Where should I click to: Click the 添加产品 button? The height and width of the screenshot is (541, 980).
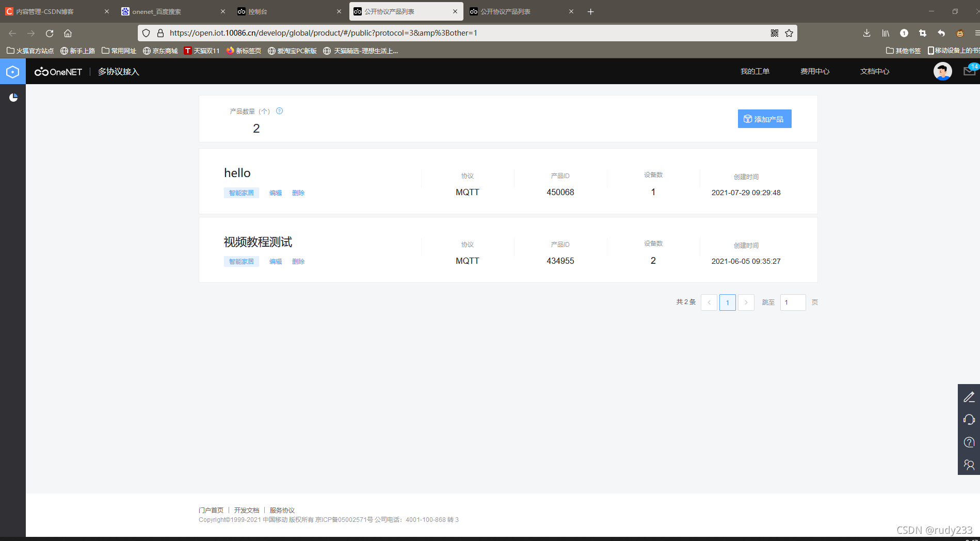click(764, 119)
